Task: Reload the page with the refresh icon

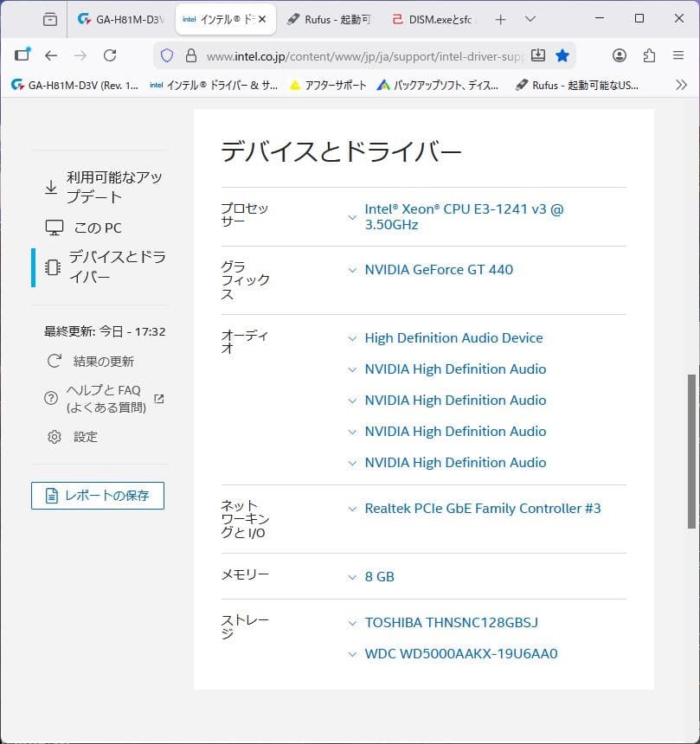Action: [110, 55]
